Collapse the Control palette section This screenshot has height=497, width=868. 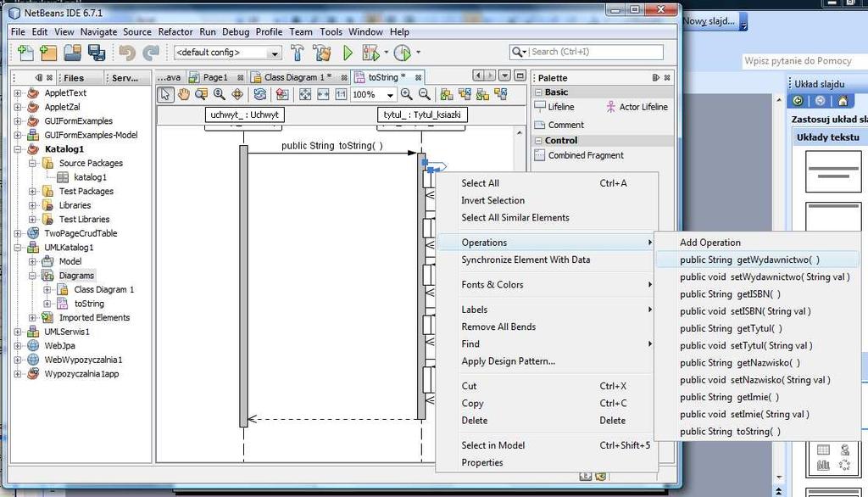pyautogui.click(x=538, y=141)
